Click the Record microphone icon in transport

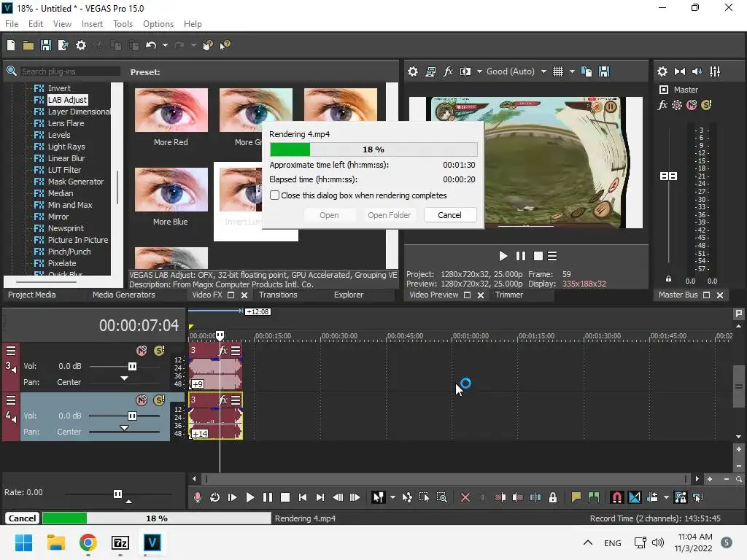pyautogui.click(x=197, y=497)
